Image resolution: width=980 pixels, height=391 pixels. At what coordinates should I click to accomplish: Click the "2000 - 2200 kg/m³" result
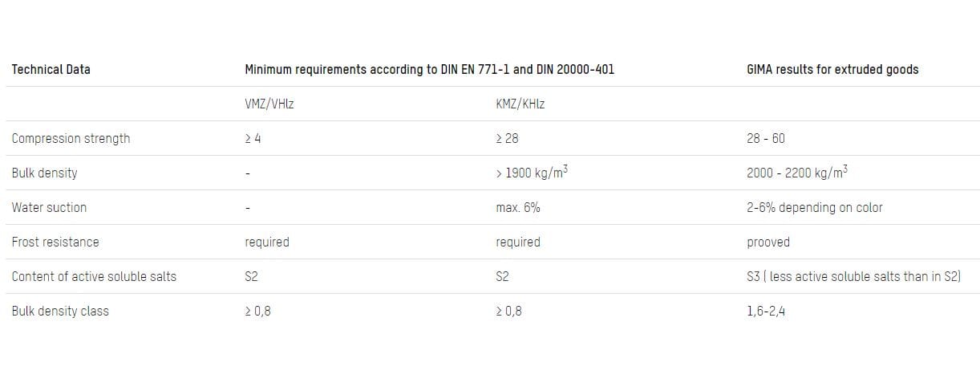tap(797, 173)
